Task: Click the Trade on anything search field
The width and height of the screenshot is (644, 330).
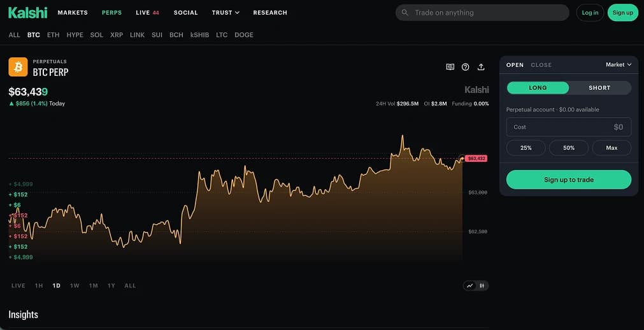Action: (x=482, y=13)
